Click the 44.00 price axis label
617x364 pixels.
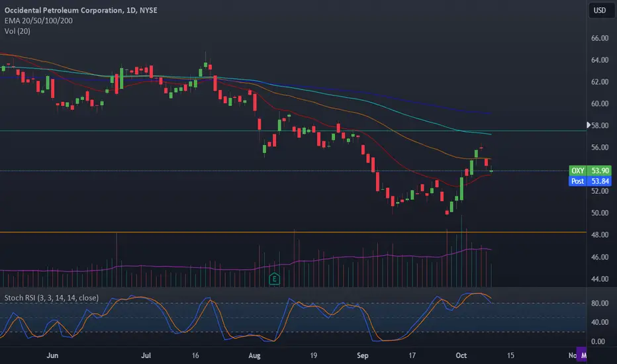[x=600, y=279]
